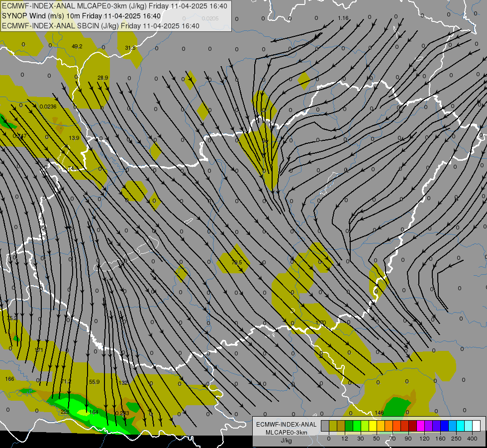
Task: Select the MLCAPE0-3km legend label
Action: [286, 433]
